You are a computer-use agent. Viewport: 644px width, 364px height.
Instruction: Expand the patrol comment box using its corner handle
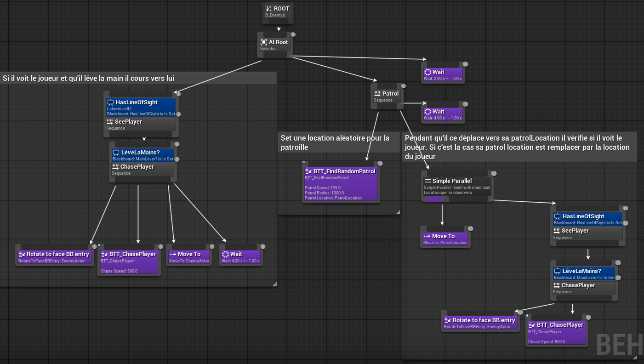398,211
